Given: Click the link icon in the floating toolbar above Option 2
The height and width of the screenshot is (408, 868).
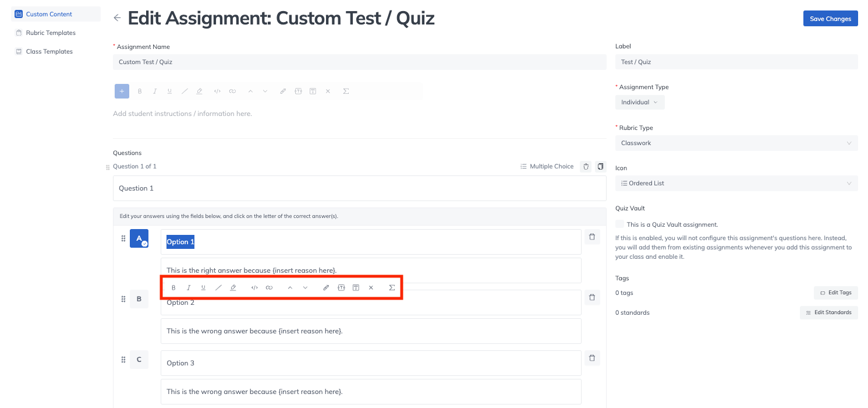Looking at the screenshot, I should tap(270, 288).
